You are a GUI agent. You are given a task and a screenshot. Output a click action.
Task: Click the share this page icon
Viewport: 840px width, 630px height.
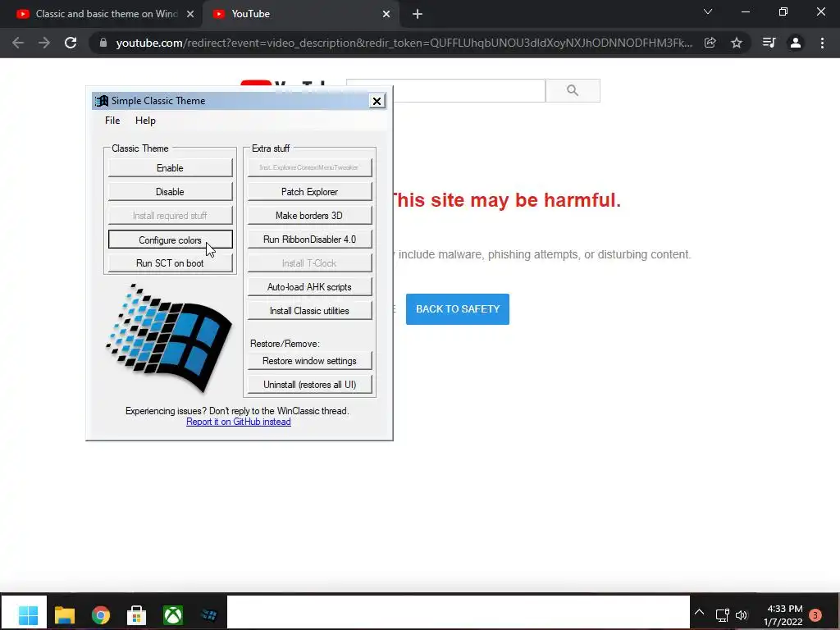coord(710,43)
